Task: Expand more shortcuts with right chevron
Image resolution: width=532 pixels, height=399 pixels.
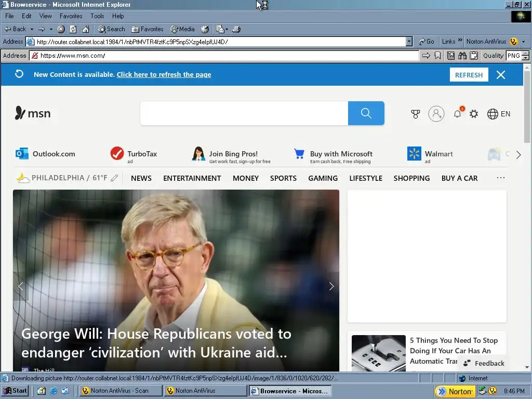Action: pos(518,155)
